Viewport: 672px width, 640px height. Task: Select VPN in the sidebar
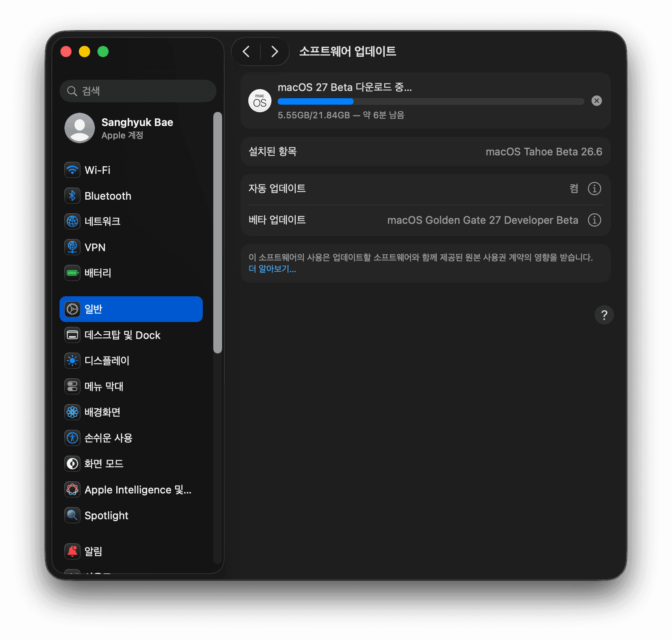coord(131,247)
